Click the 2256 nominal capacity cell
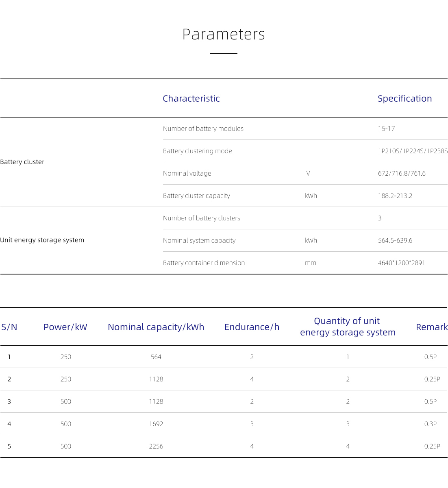 click(x=156, y=446)
